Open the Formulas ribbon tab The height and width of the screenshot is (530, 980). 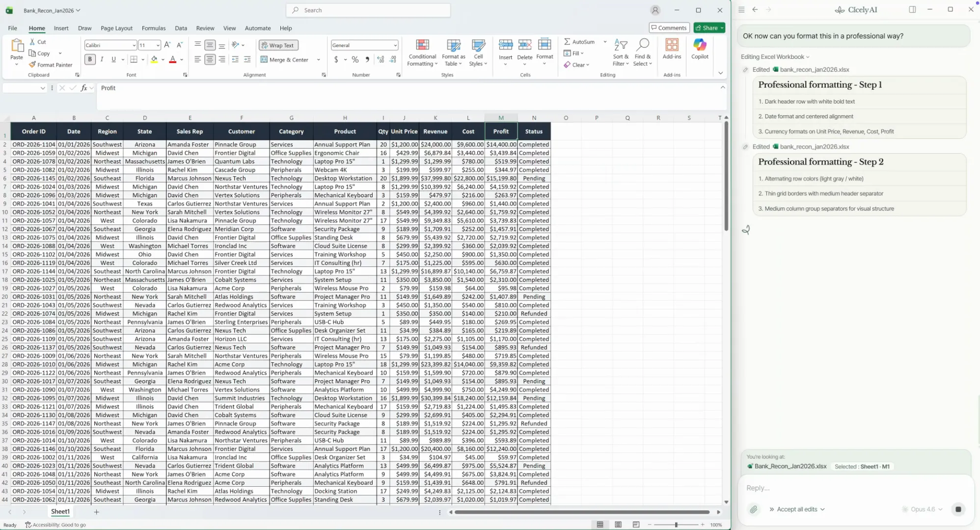pos(154,28)
